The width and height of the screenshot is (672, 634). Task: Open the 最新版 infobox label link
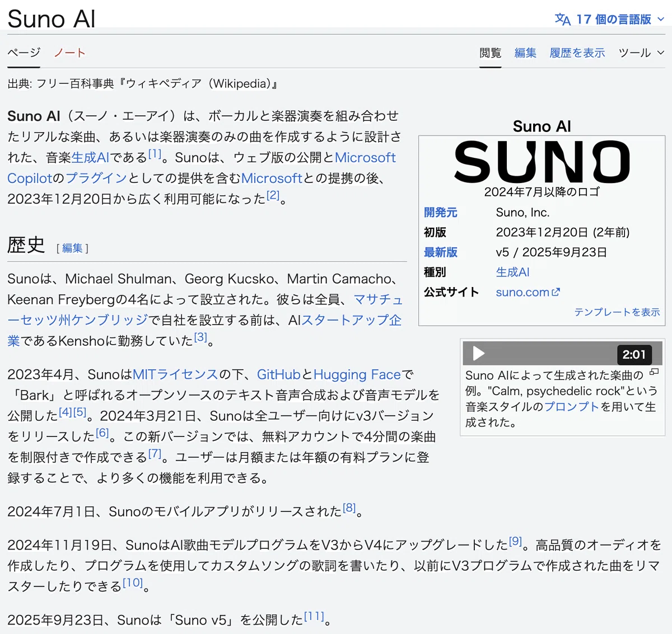pos(441,252)
